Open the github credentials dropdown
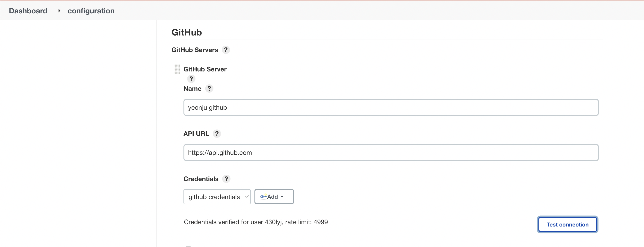Viewport: 644px width, 247px height. pos(217,197)
